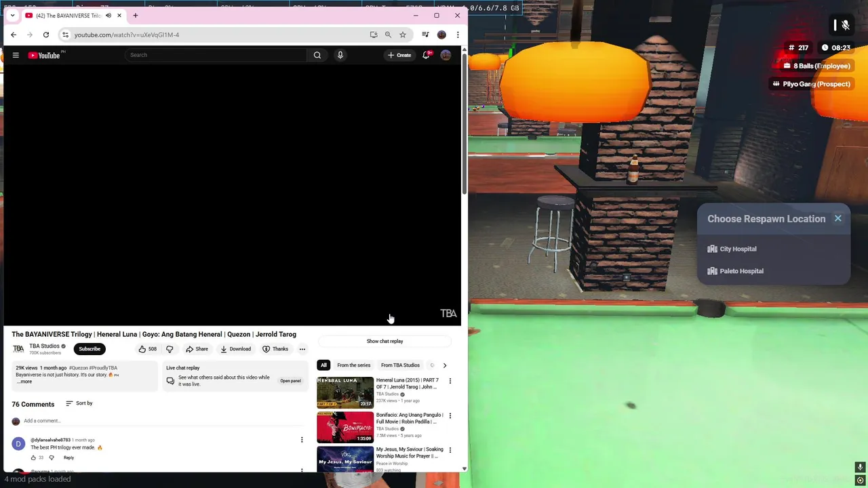Bookmark this page with star icon

[403, 35]
